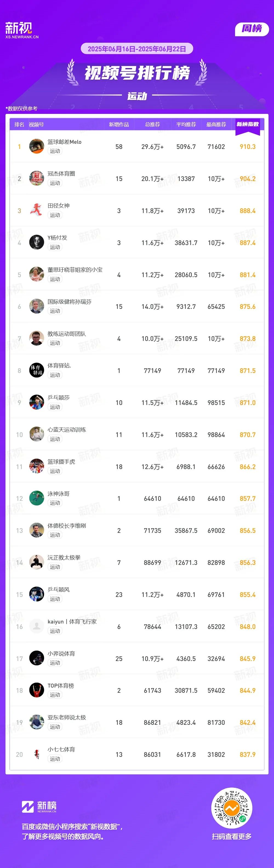Click the 新视 logo at top left
The width and height of the screenshot is (274, 868).
22,30
